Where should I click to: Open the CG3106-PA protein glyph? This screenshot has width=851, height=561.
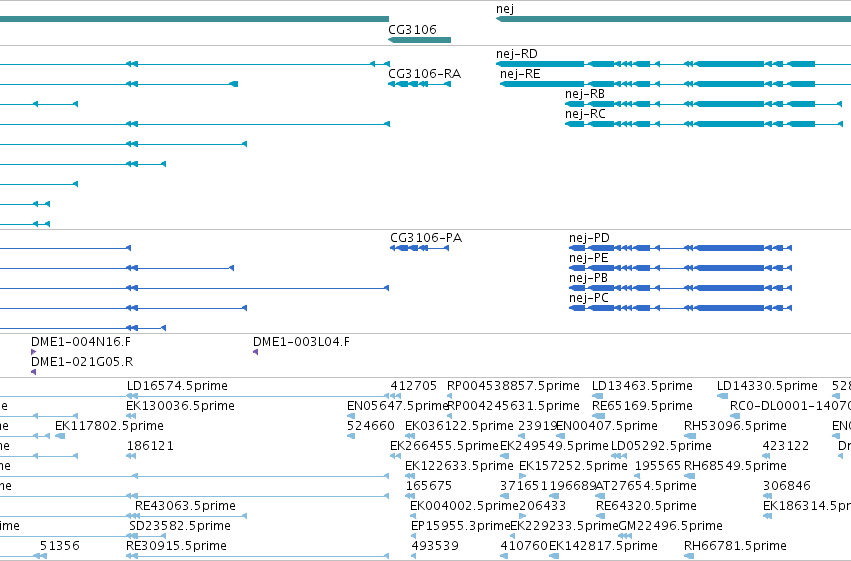coord(420,248)
